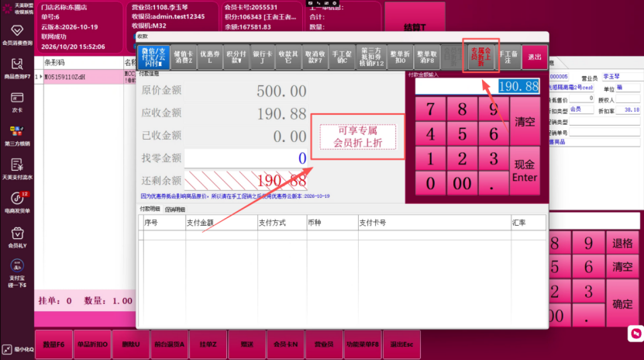Click 退出 to exit payment dialog
This screenshot has height=360, width=644.
coord(535,57)
